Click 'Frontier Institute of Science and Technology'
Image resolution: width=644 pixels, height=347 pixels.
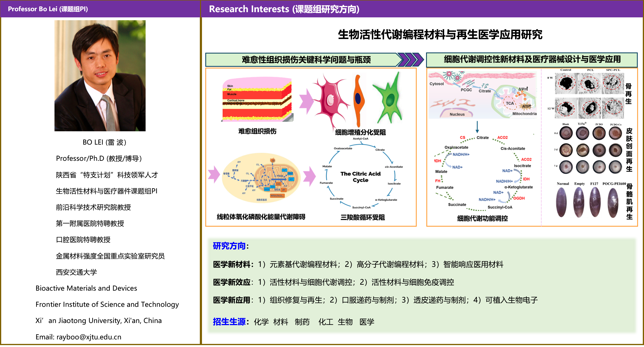pos(107,304)
